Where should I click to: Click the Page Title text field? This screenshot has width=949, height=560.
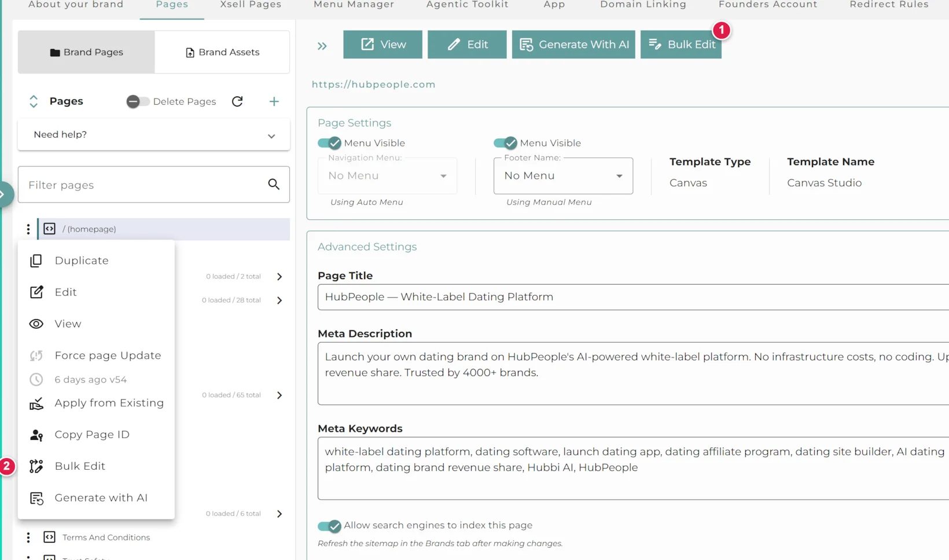(633, 297)
